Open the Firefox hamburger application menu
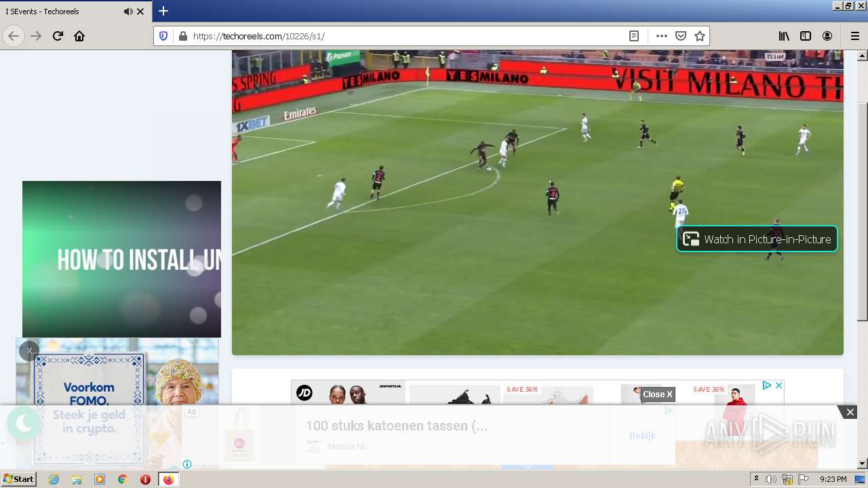The height and width of the screenshot is (488, 868). 854,36
